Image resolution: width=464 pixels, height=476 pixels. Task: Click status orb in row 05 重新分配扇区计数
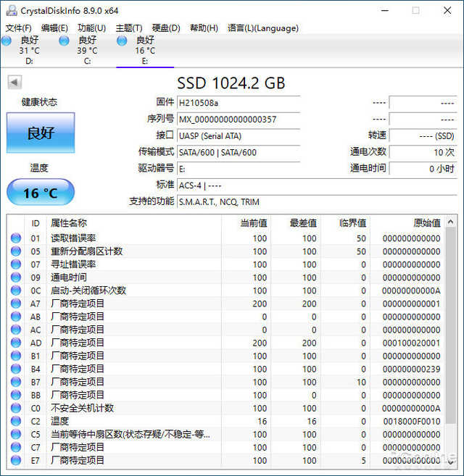(x=16, y=251)
